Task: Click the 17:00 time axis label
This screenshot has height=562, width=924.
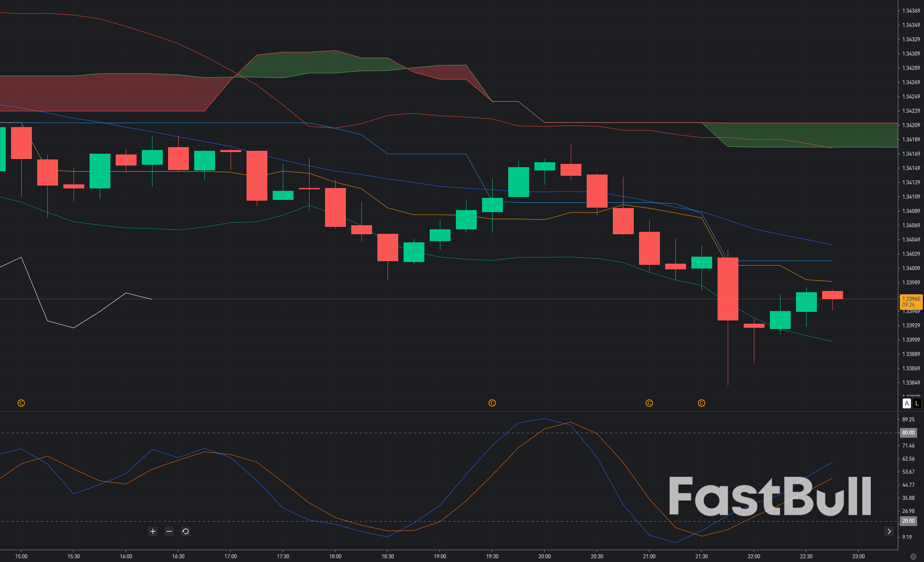Action: tap(231, 556)
